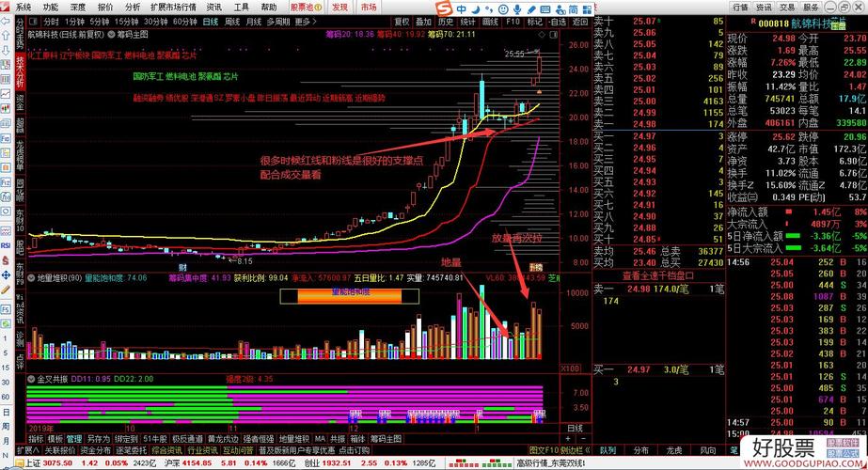The height and width of the screenshot is (470, 868).
Task: Open the 分析 menu
Action: click(x=133, y=8)
